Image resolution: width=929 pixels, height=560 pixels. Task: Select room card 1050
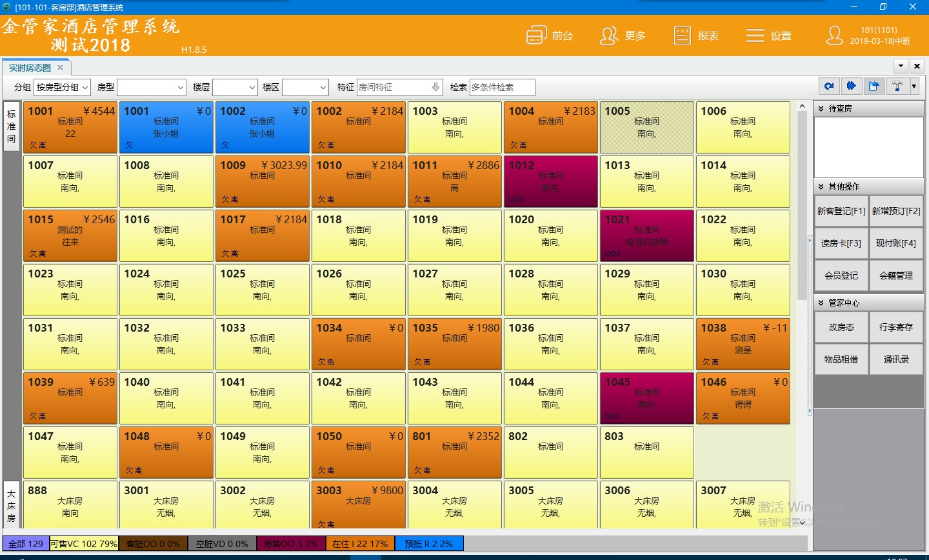(359, 452)
